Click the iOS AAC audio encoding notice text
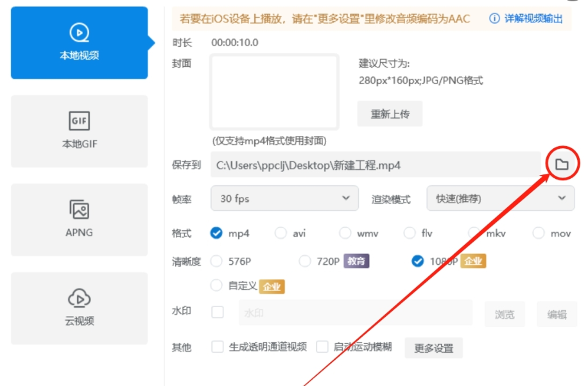 coord(325,19)
